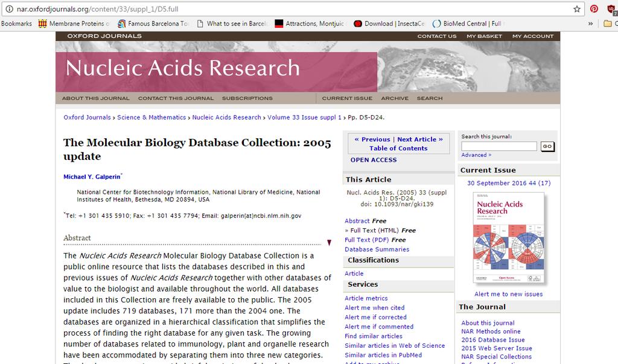The image size is (618, 364).
Task: Open ARCHIVE menu item
Action: (x=395, y=98)
